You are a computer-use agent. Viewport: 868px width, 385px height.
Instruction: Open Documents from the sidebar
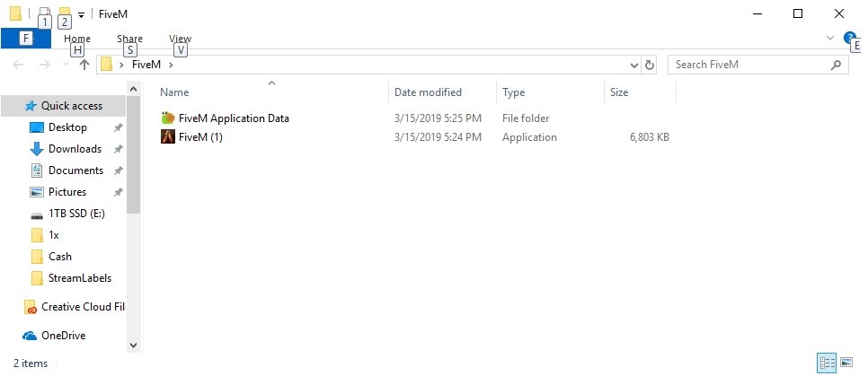pos(75,171)
